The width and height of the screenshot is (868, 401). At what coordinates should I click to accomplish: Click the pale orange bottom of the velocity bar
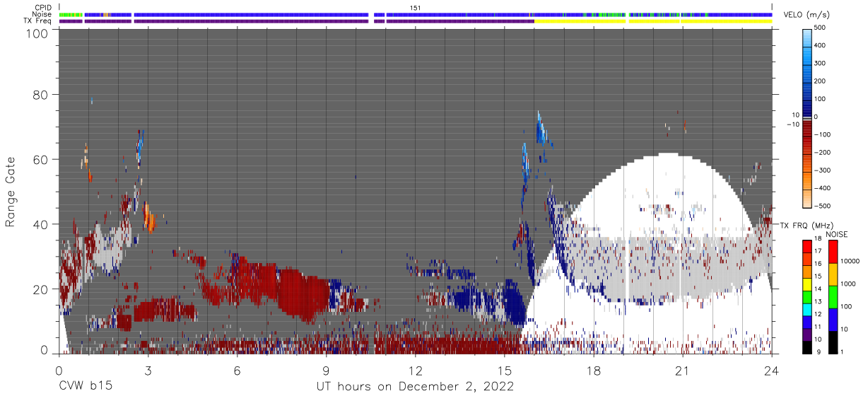pos(807,199)
